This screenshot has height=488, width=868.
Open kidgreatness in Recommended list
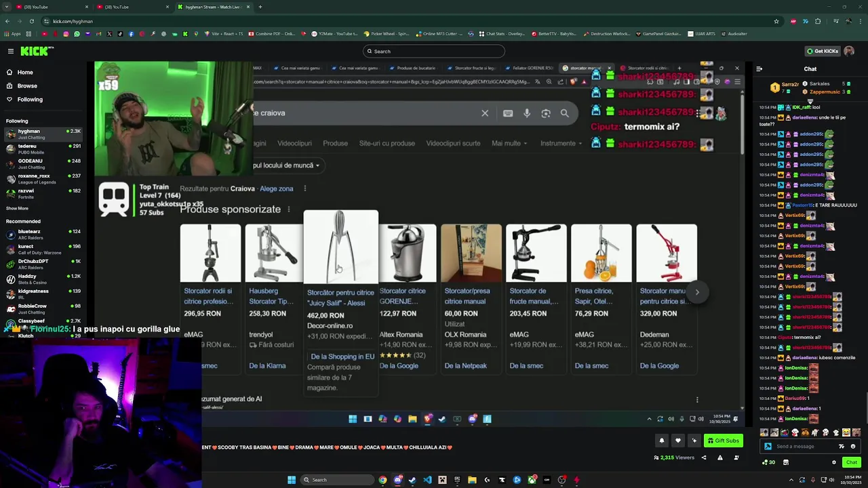(x=43, y=293)
